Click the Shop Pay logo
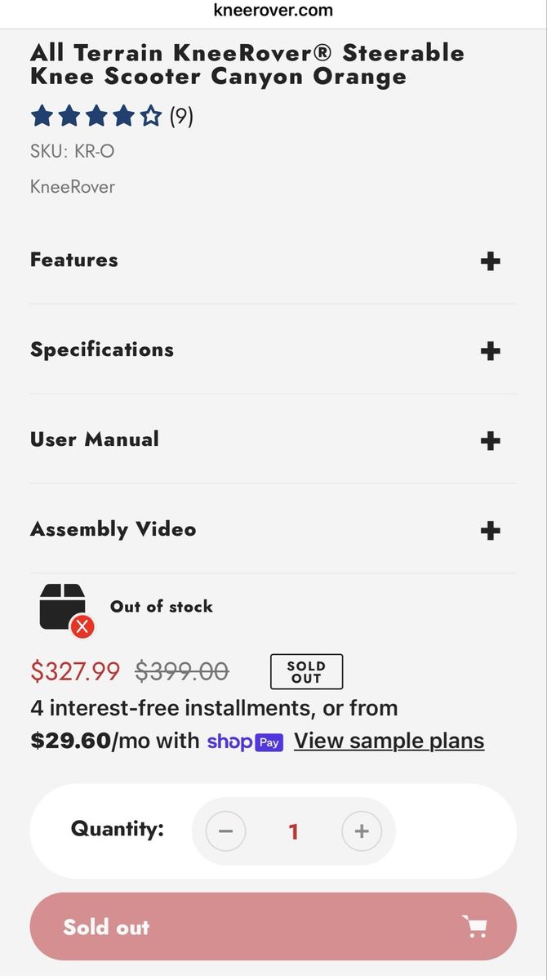Image resolution: width=547 pixels, height=980 pixels. [x=244, y=742]
